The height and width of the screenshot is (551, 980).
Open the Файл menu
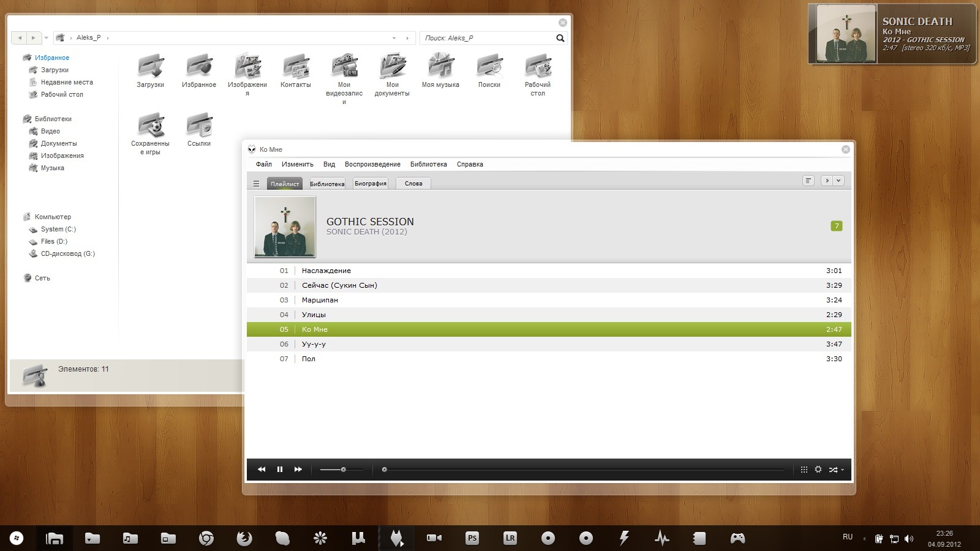[x=264, y=164]
